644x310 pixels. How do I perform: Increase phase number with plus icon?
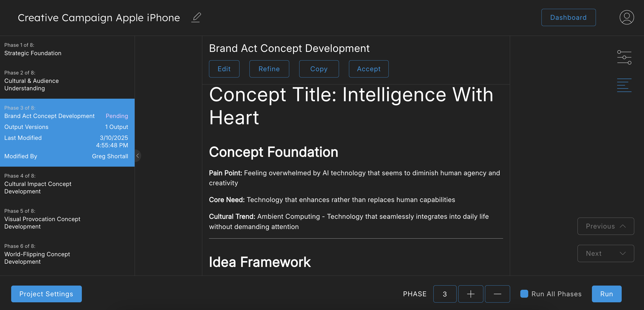point(471,294)
